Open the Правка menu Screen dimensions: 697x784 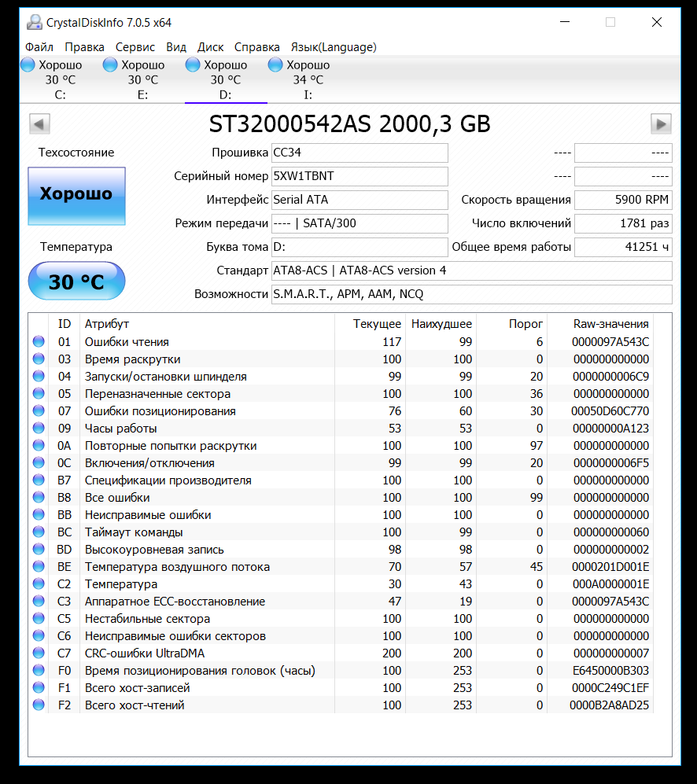point(84,47)
